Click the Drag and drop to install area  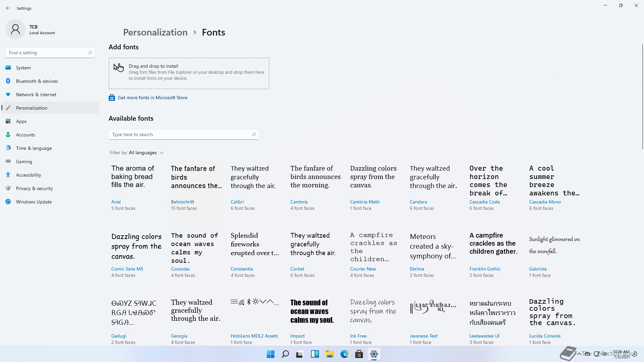pyautogui.click(x=189, y=73)
